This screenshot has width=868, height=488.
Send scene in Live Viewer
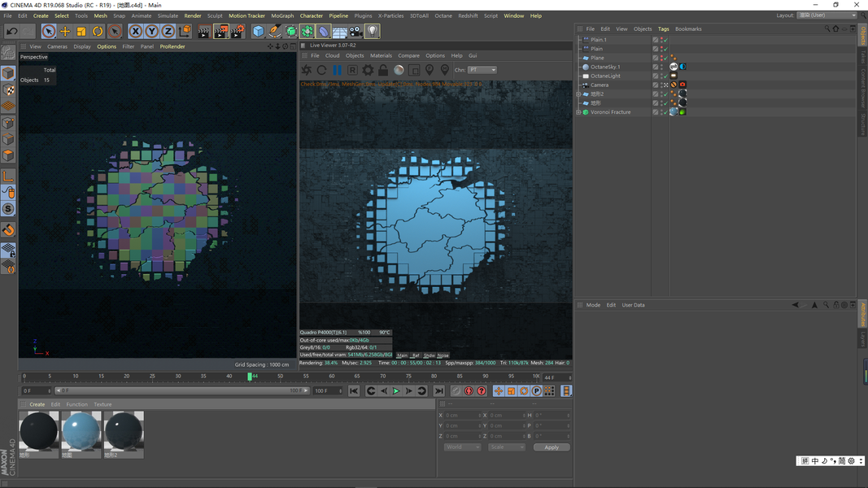click(306, 70)
